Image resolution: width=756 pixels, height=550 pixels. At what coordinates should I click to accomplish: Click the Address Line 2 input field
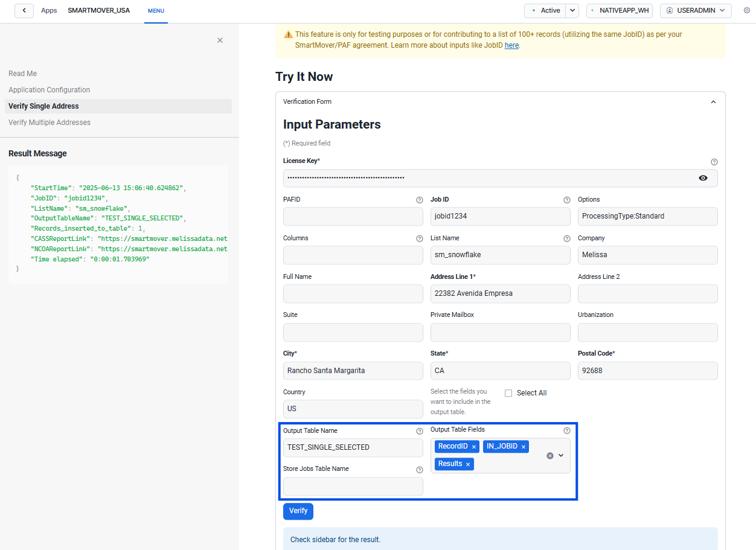(x=648, y=293)
